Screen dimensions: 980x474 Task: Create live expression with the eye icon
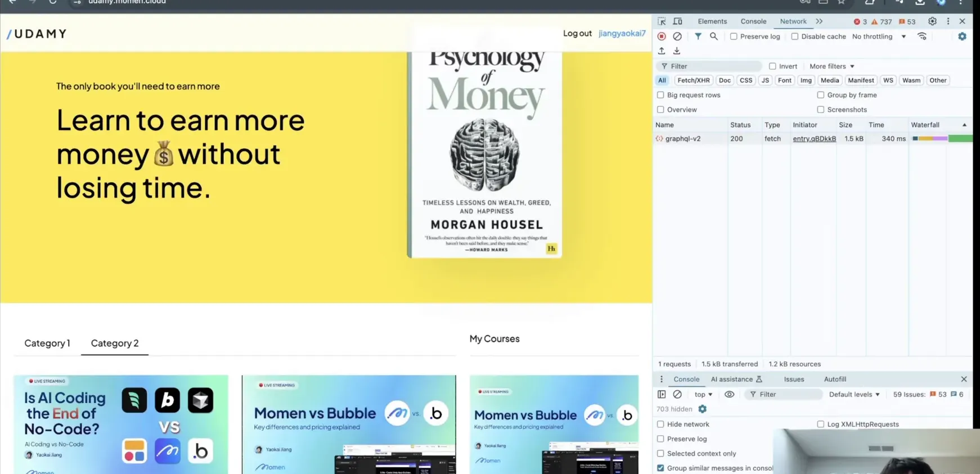[x=729, y=395]
